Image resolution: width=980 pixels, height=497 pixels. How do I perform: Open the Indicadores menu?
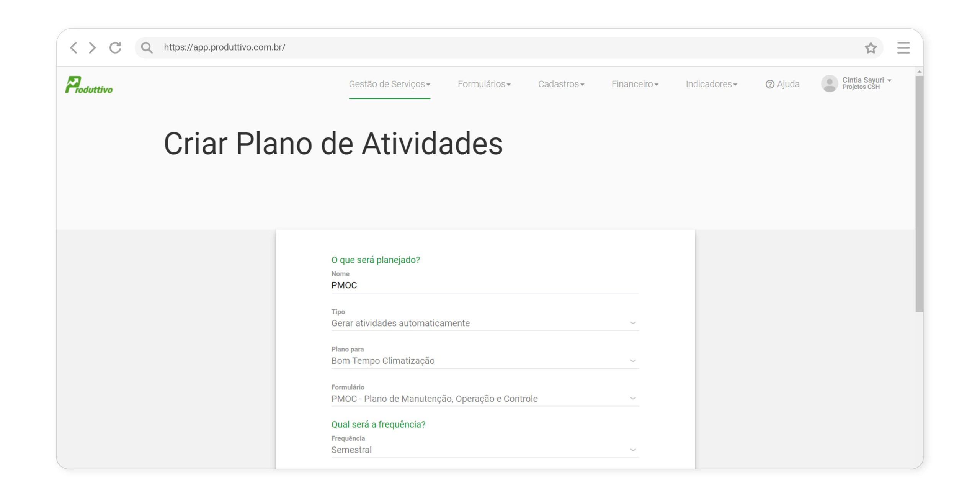[x=711, y=84]
